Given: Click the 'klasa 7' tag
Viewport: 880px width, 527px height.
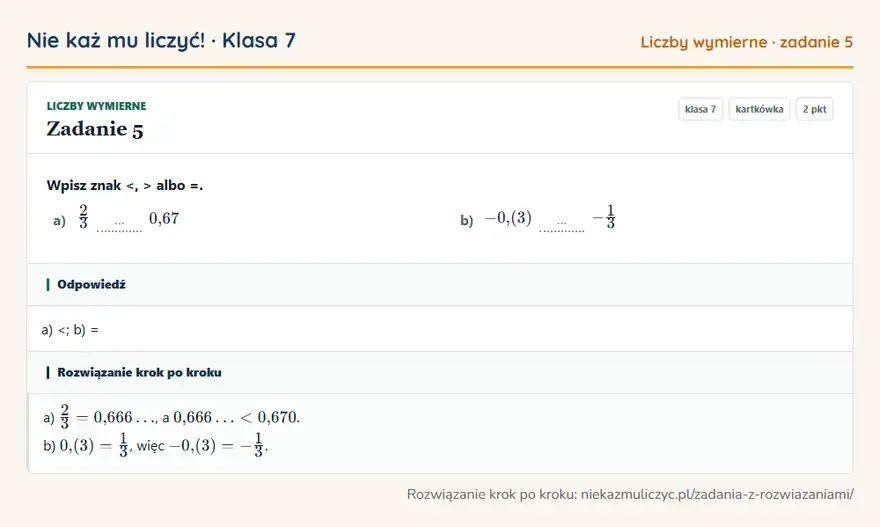Looking at the screenshot, I should coord(700,109).
